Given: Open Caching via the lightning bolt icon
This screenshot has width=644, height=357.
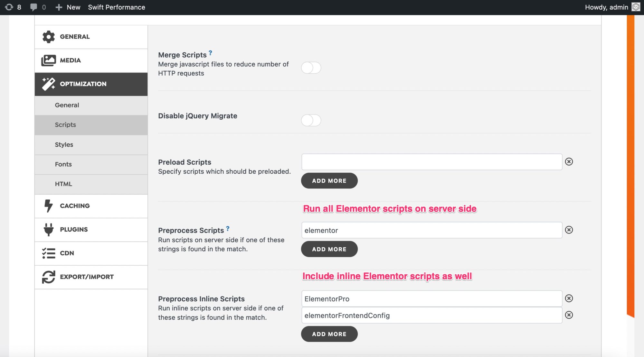Looking at the screenshot, I should (x=48, y=206).
